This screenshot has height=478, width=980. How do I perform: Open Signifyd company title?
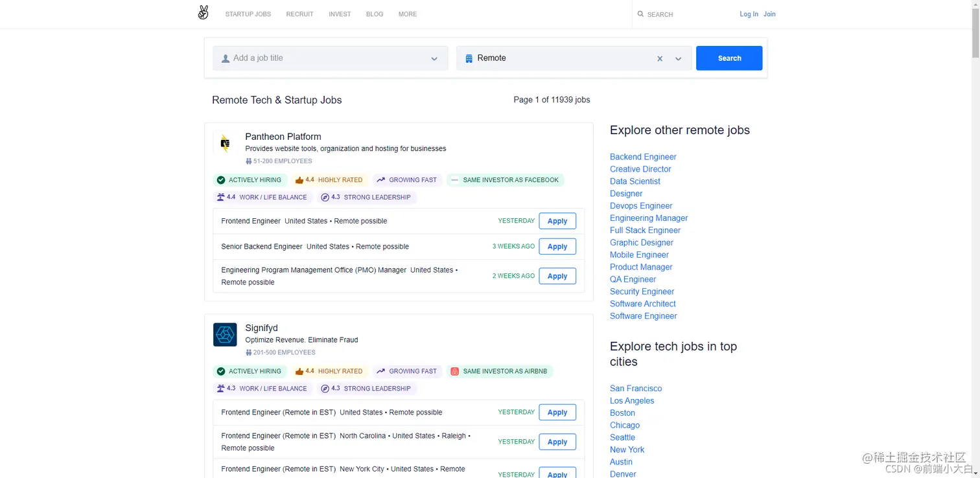pyautogui.click(x=261, y=328)
